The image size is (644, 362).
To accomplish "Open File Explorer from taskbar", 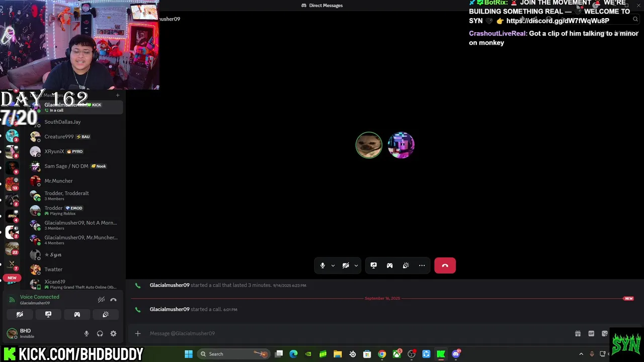I will 338,354.
